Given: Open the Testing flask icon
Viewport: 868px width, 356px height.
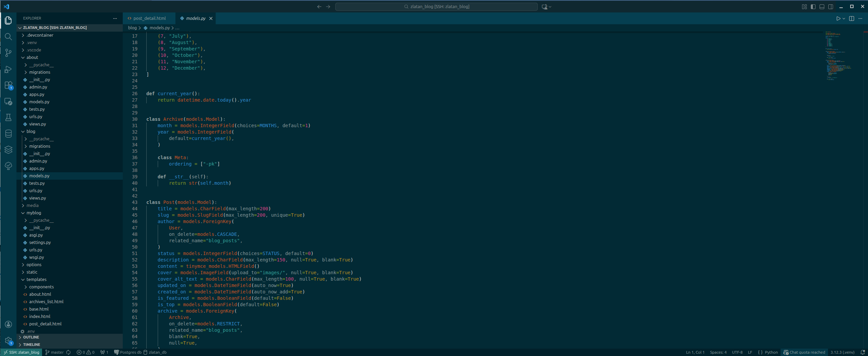Looking at the screenshot, I should click(8, 117).
